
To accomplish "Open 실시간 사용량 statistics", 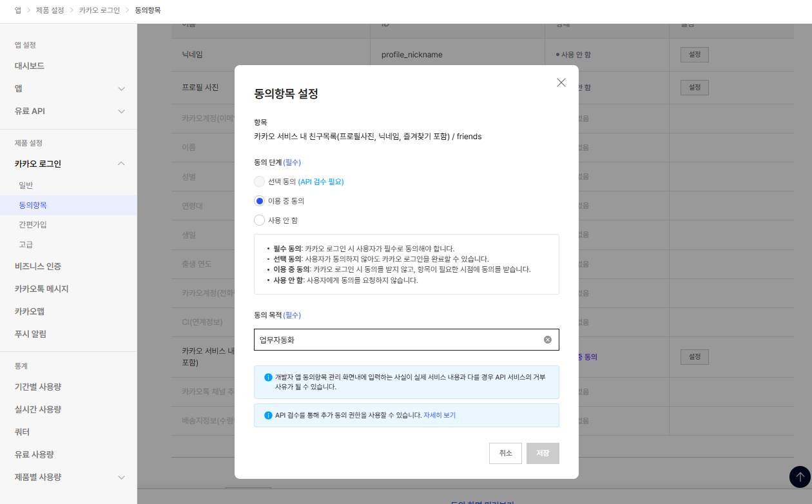I will pos(38,409).
